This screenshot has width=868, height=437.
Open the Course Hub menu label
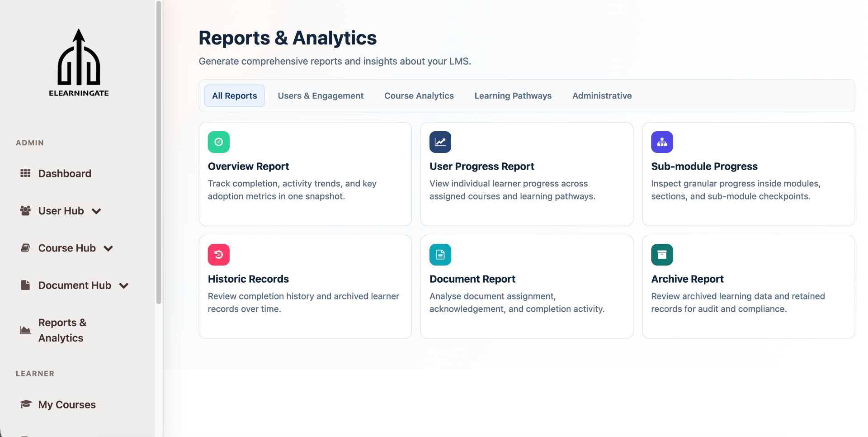click(67, 248)
